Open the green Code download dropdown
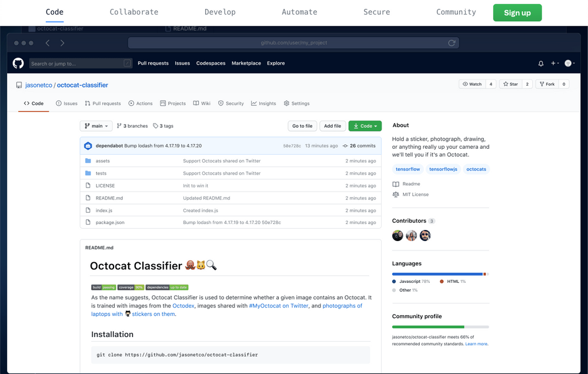The height and width of the screenshot is (374, 588). pyautogui.click(x=365, y=125)
